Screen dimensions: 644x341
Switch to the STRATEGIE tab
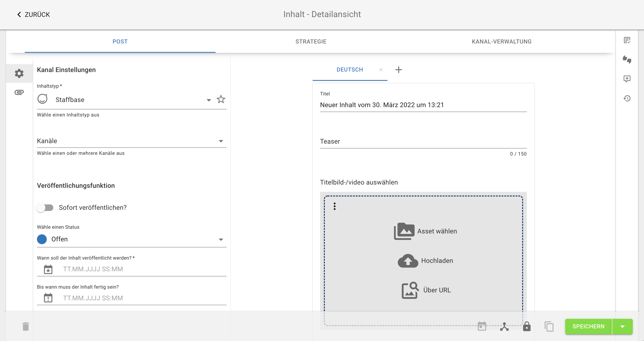point(311,41)
